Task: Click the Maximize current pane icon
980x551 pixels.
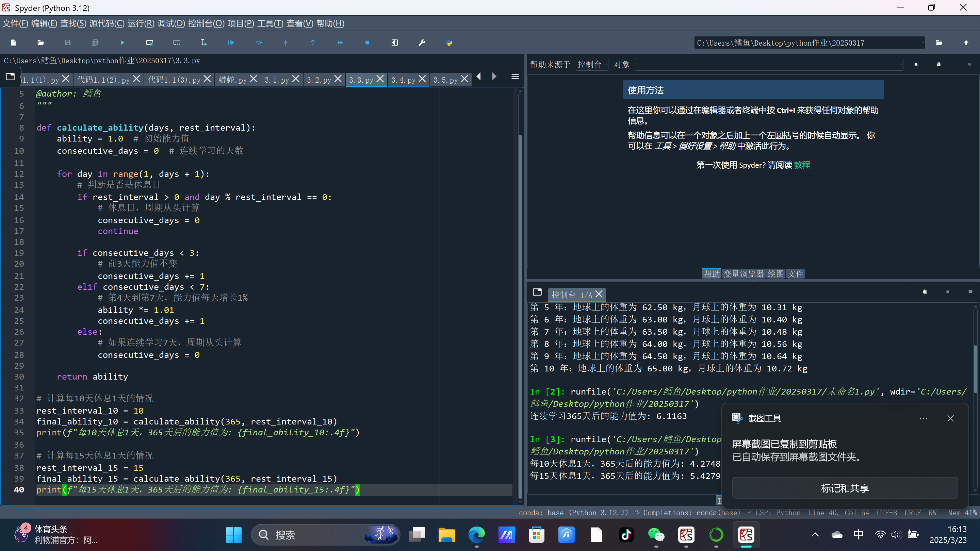Action: (394, 43)
